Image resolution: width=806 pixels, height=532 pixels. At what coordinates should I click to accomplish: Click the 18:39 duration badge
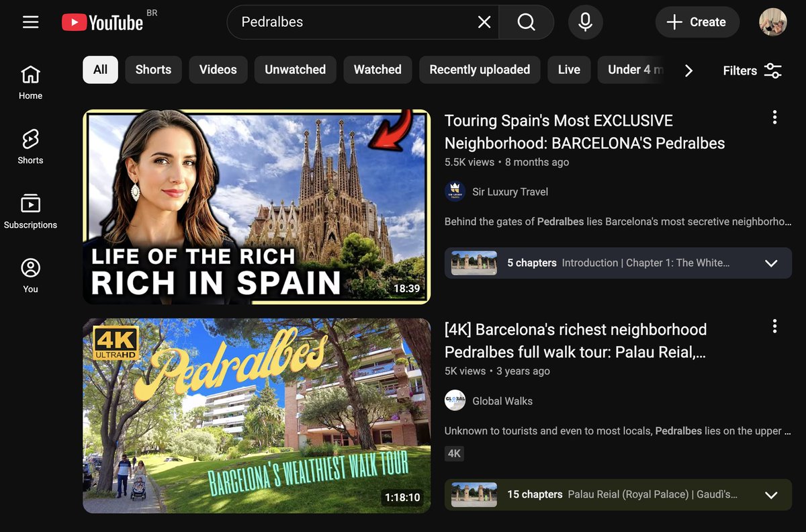[406, 288]
